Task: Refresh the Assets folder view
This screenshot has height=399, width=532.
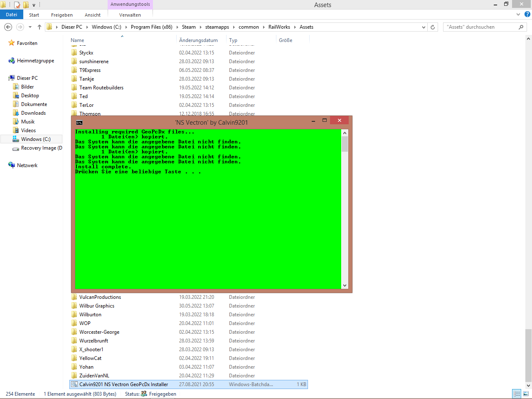Action: (433, 27)
